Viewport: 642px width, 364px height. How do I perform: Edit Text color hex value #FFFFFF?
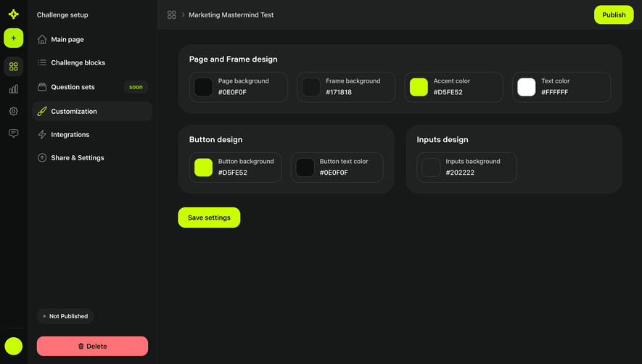pos(554,92)
